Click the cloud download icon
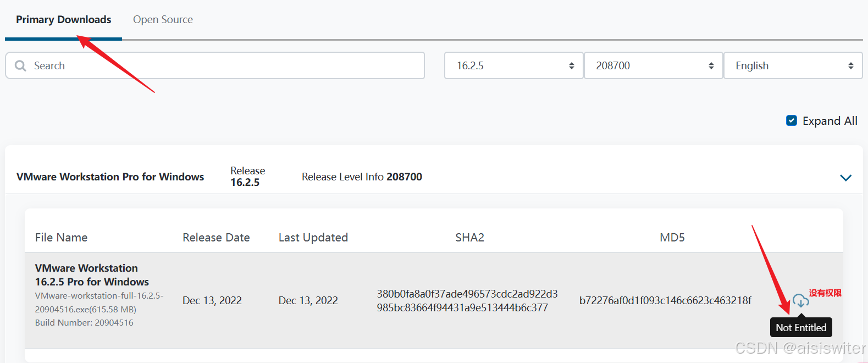Screen dimensions: 868x363 pos(800,300)
